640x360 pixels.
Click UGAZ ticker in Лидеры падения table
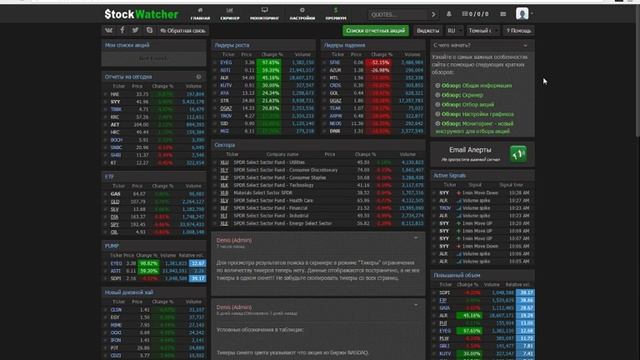336,101
